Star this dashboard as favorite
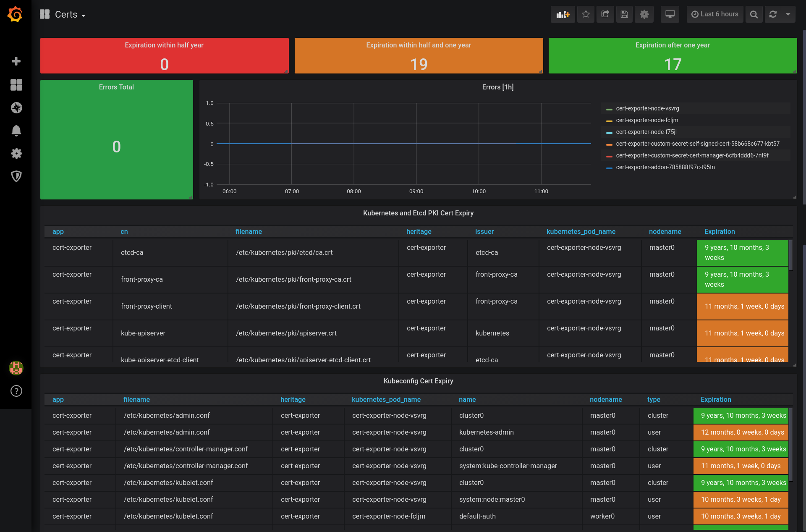The image size is (806, 532). [x=586, y=14]
